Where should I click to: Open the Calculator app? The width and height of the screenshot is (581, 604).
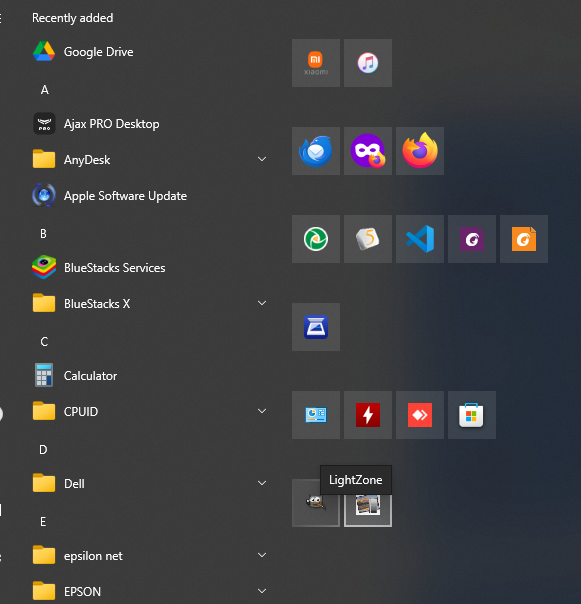click(150, 376)
